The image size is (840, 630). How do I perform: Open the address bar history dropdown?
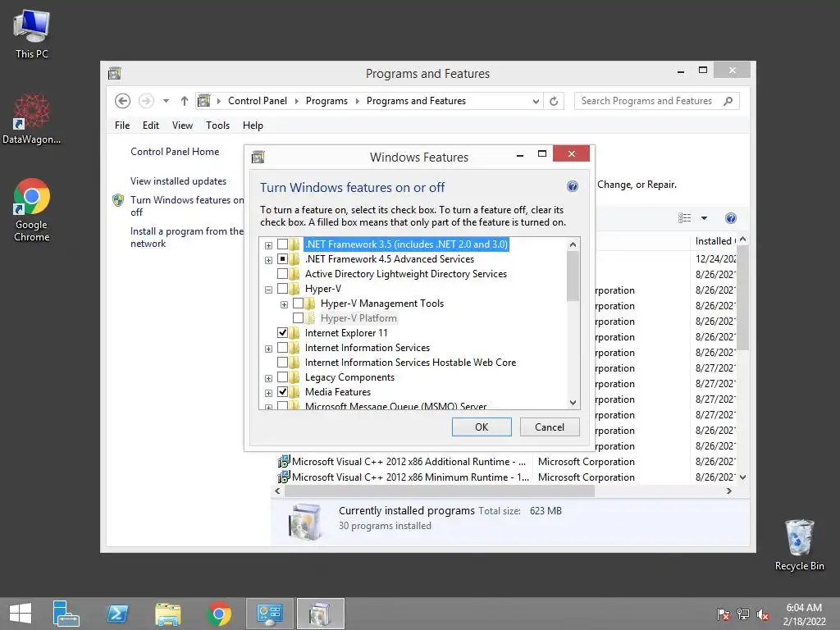click(536, 101)
